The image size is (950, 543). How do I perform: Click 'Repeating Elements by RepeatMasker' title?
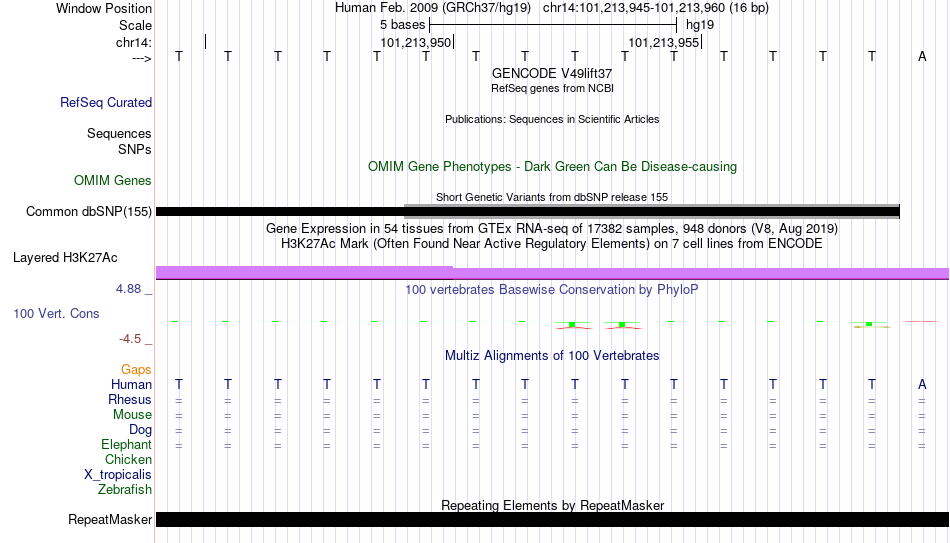pos(552,505)
